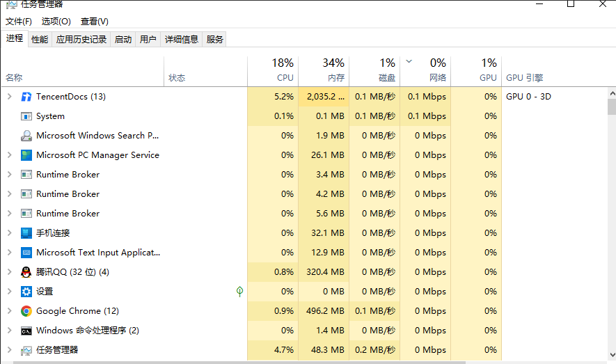The image size is (616, 364).
Task: Expand Windows 命令处理程序 group
Action: (9, 331)
